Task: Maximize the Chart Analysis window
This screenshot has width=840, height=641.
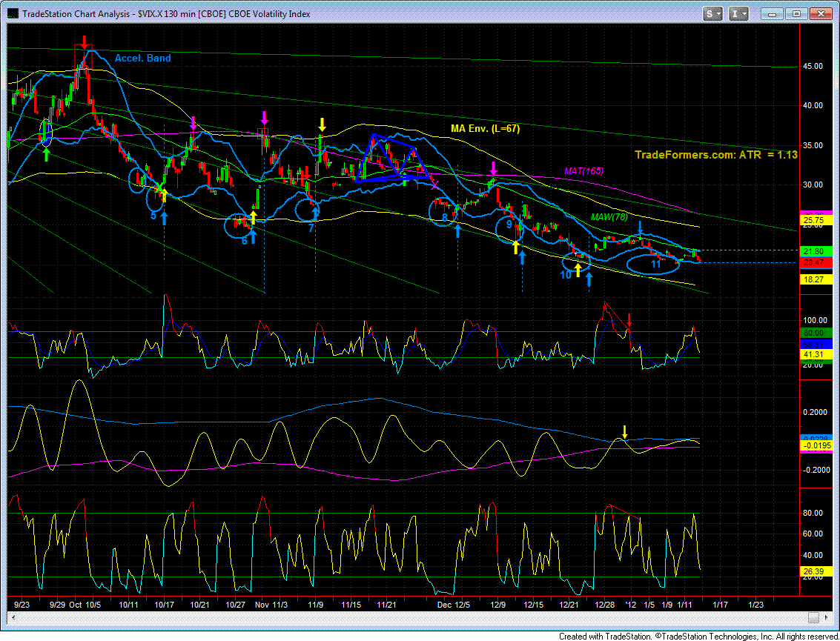Action: pos(796,15)
